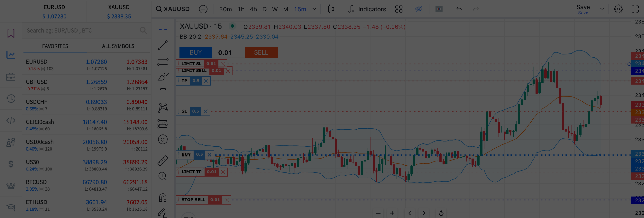This screenshot has width=644, height=218.
Task: Click the symbol search input field
Action: point(83,30)
